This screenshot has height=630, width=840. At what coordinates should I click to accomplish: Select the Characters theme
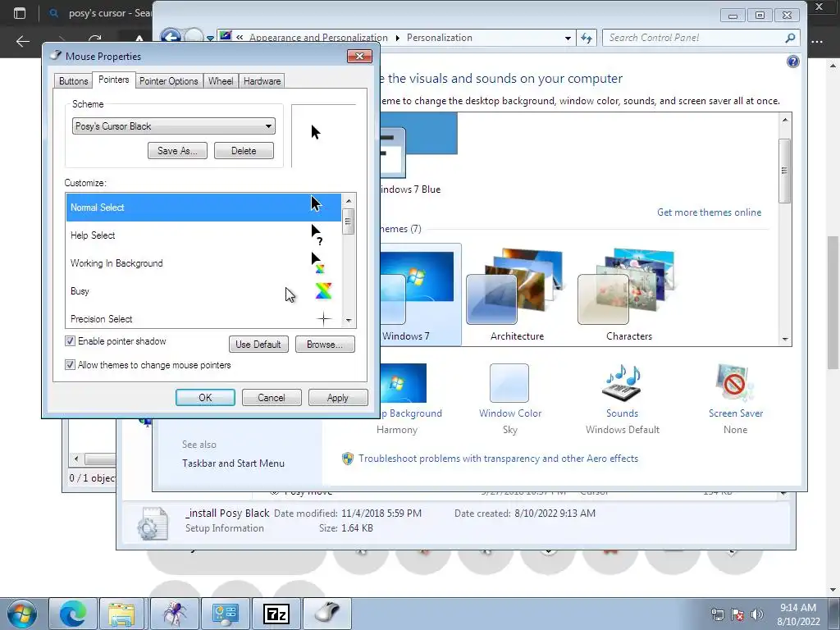pos(629,294)
